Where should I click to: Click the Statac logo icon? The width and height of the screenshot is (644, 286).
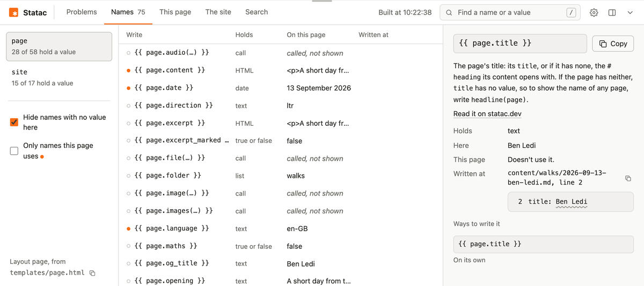coord(13,12)
